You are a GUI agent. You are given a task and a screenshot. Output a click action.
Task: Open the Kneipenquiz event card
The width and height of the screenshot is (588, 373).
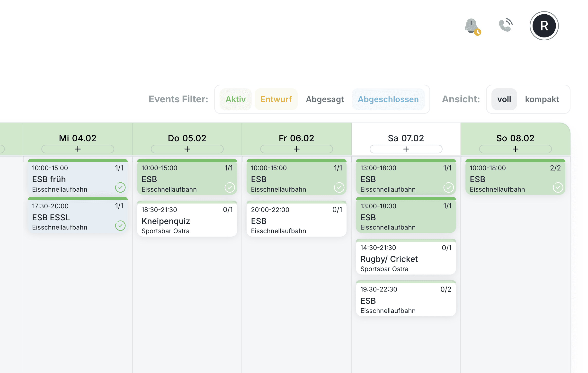click(x=187, y=220)
